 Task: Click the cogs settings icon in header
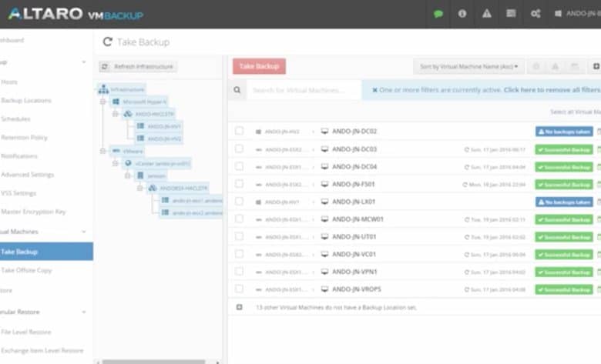(536, 14)
